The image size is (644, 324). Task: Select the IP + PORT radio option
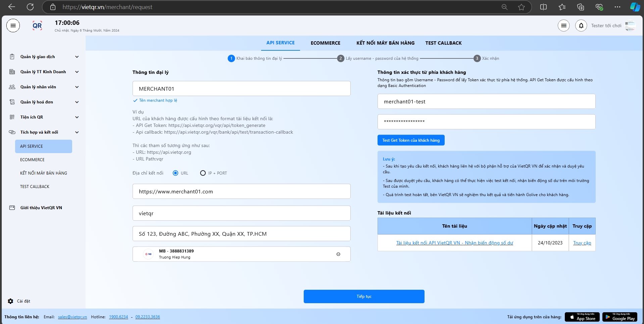pyautogui.click(x=203, y=173)
